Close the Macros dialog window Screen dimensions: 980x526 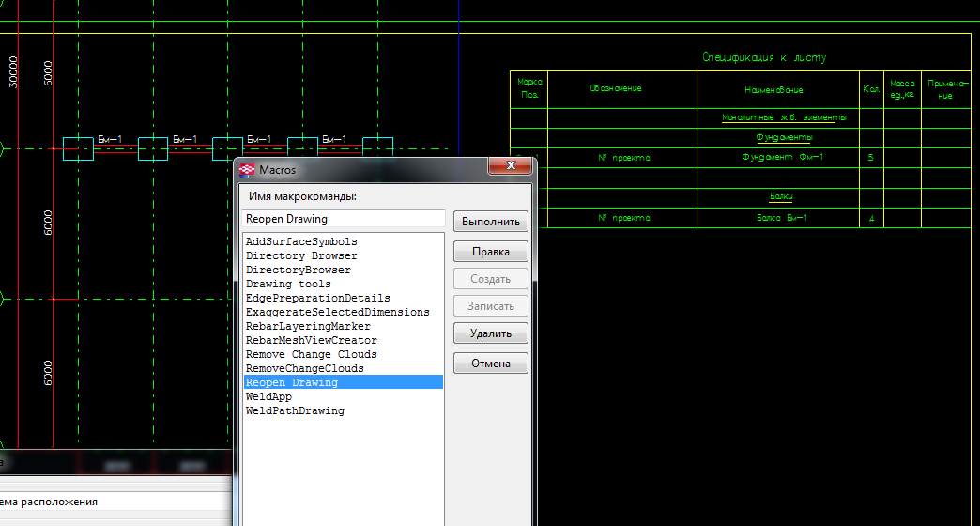click(x=511, y=166)
